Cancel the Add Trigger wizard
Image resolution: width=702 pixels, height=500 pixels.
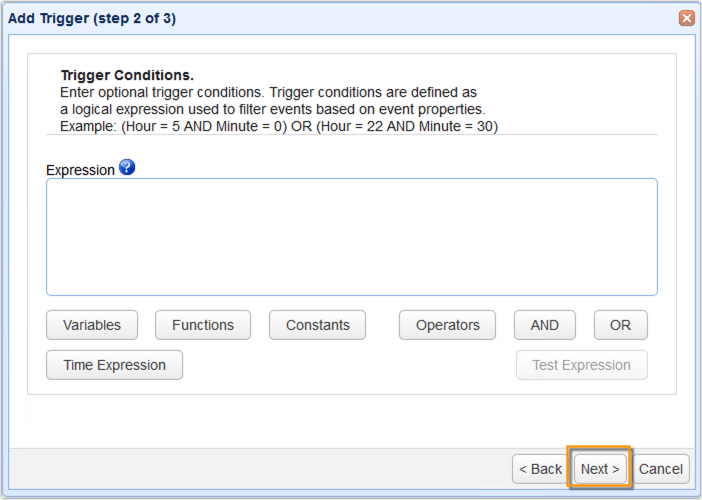coord(661,469)
